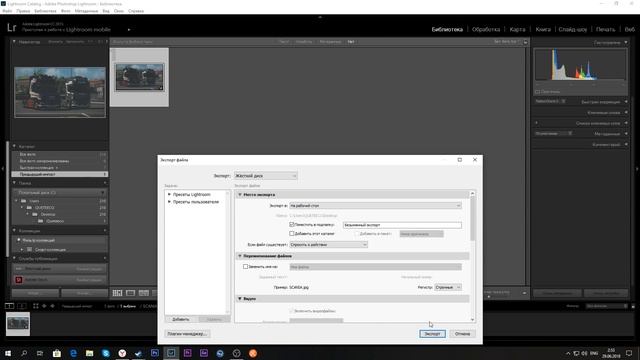Click the main window display icon in filmstrip bar

[9, 306]
